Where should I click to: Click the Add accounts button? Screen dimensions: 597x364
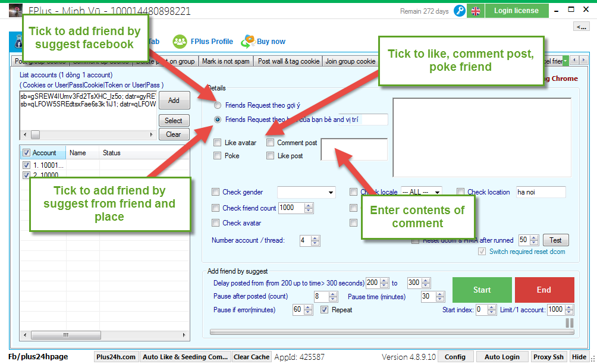point(174,101)
